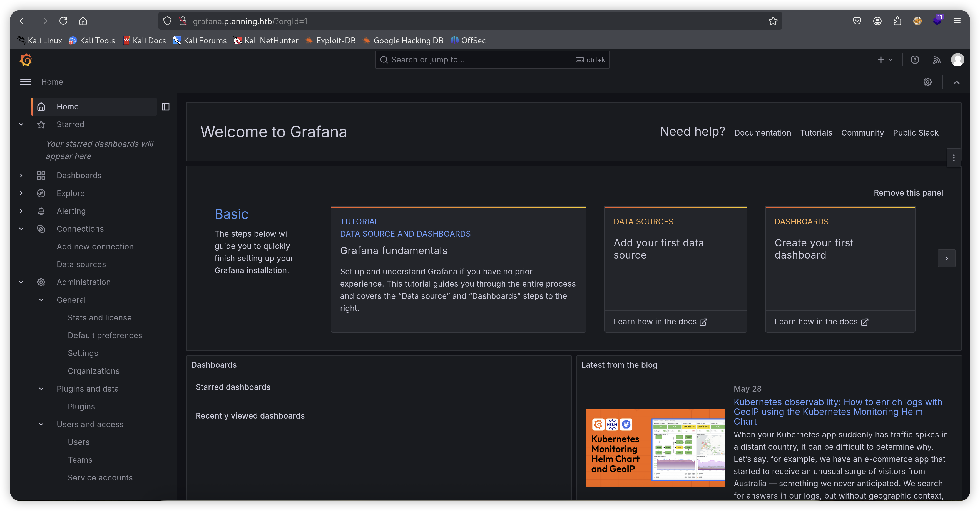980x511 pixels.
Task: Open the welcome panel three-dot menu
Action: 953,158
